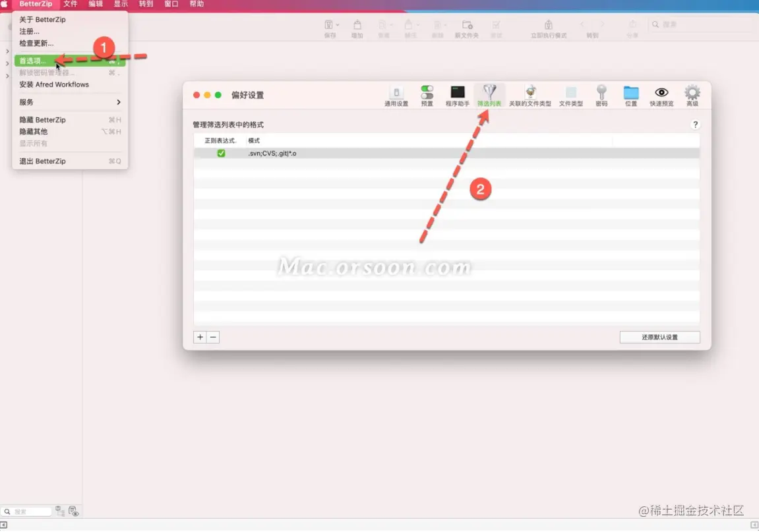Open the 程序助手 terminal icon tab
Viewport: 759px width, 532px height.
tap(457, 96)
